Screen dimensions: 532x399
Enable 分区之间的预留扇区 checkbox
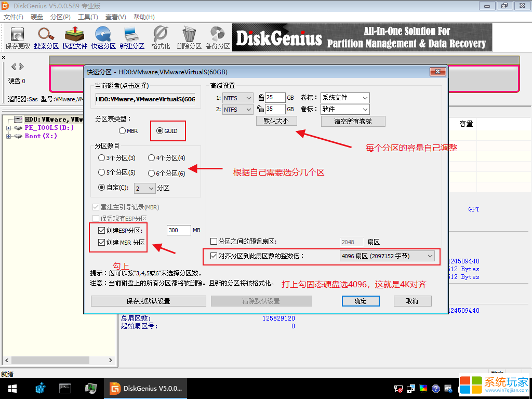click(x=214, y=242)
